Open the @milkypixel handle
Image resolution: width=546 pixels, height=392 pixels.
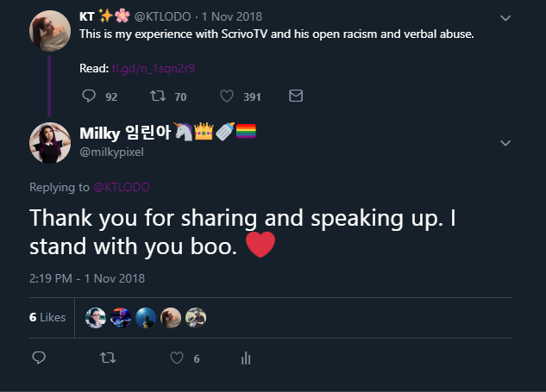pos(113,152)
